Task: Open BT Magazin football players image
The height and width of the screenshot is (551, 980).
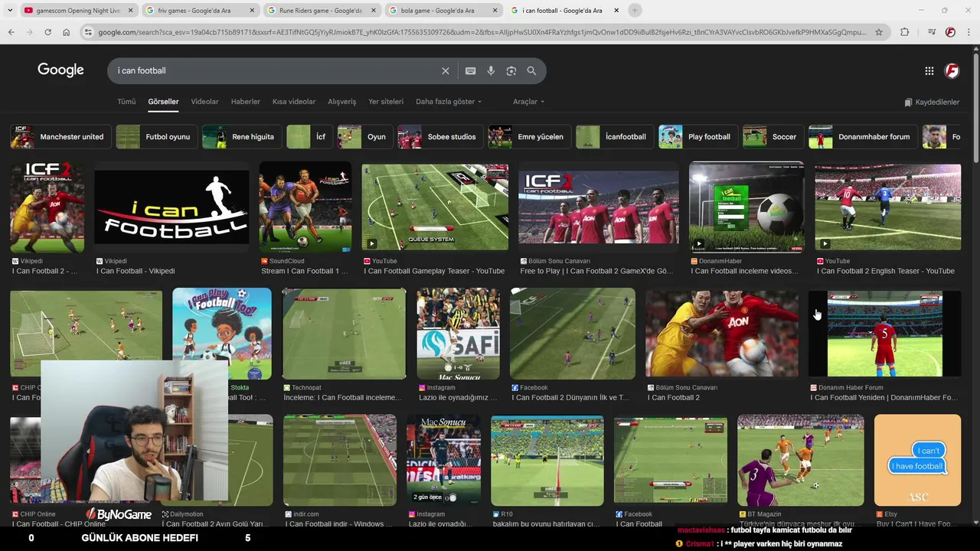Action: coord(801,460)
